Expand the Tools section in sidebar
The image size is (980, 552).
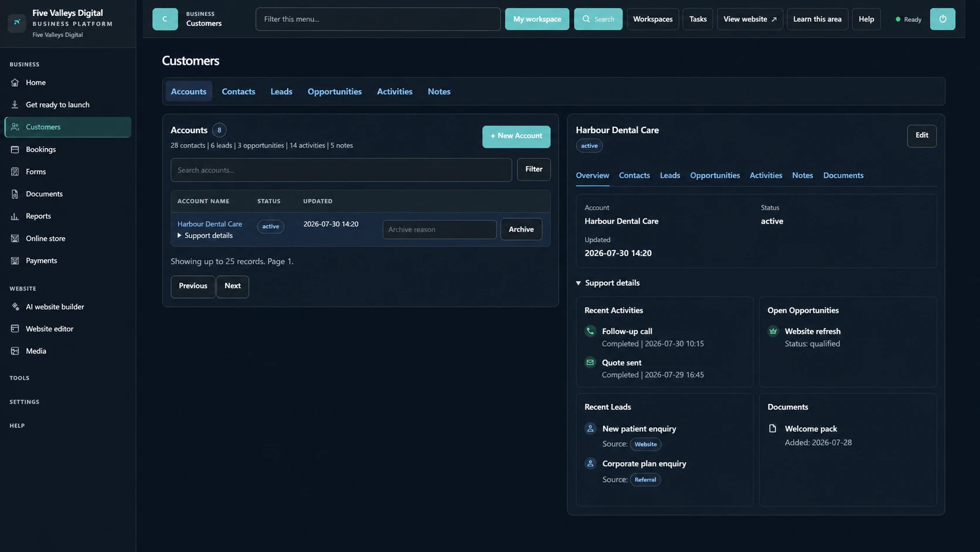pos(19,378)
